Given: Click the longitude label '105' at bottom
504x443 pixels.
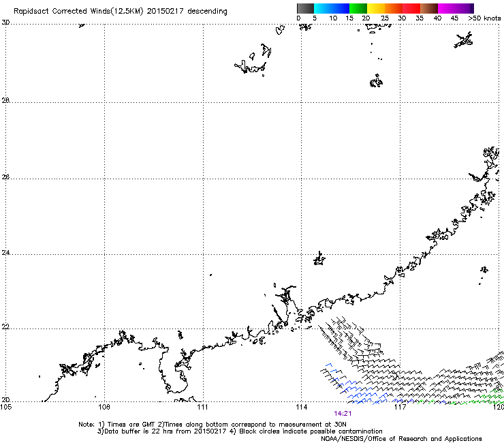Looking at the screenshot, I should click(5, 407).
